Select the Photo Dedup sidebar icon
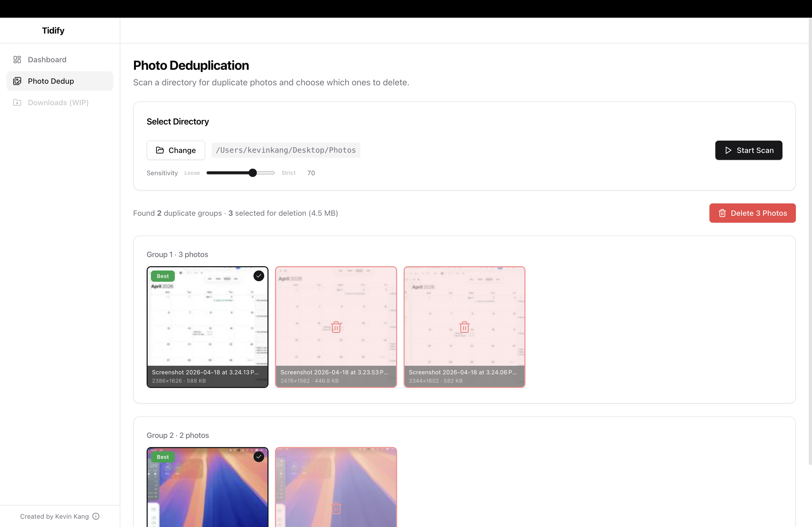 [17, 81]
